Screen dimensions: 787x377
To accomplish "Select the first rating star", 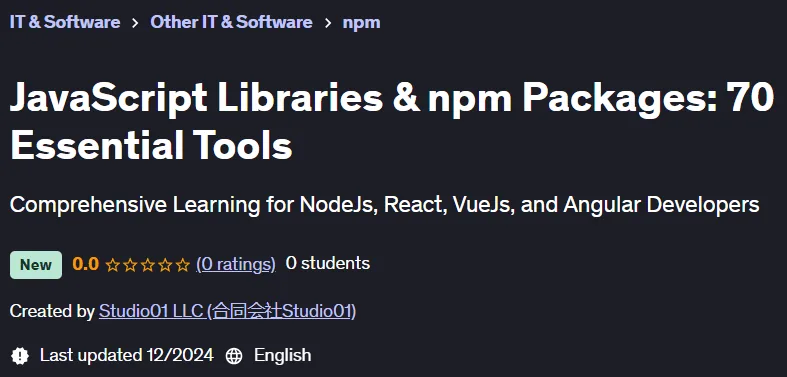I will [112, 265].
